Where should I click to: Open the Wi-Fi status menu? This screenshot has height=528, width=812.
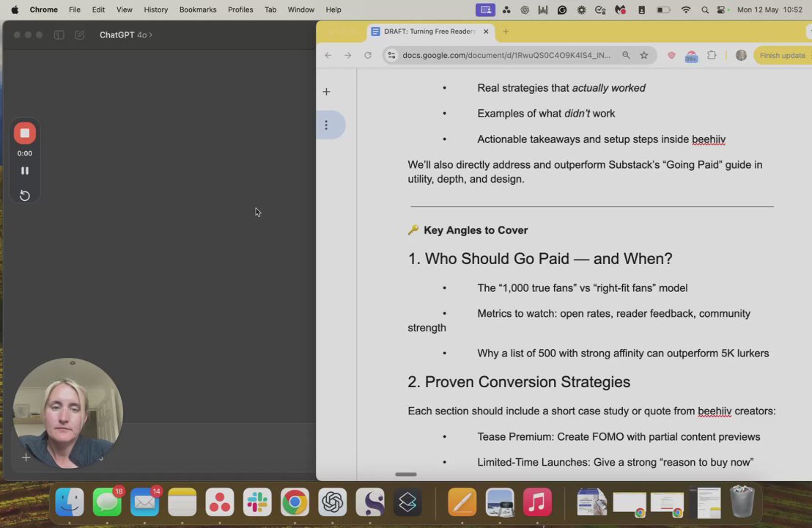tap(686, 10)
